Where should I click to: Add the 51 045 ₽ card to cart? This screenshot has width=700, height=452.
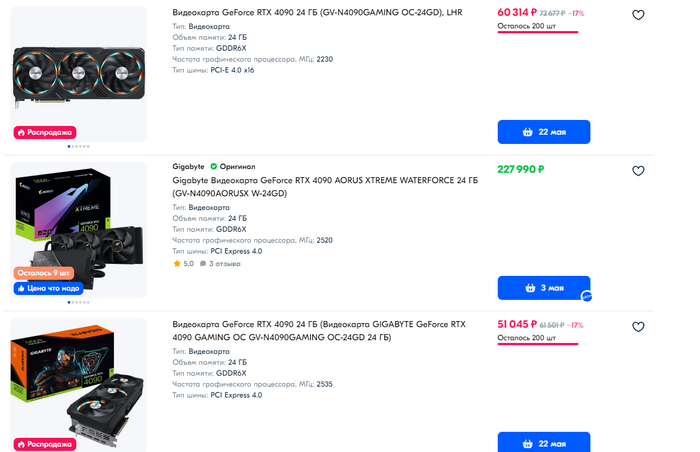543,443
